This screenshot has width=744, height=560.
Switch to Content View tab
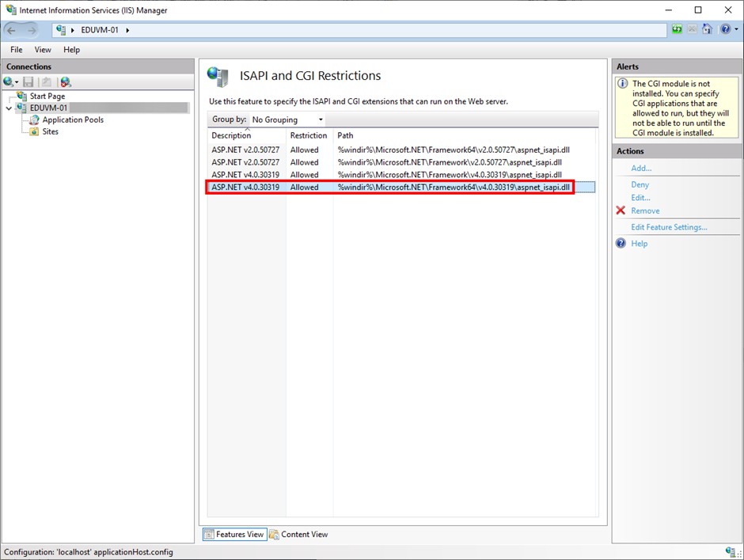tap(299, 535)
